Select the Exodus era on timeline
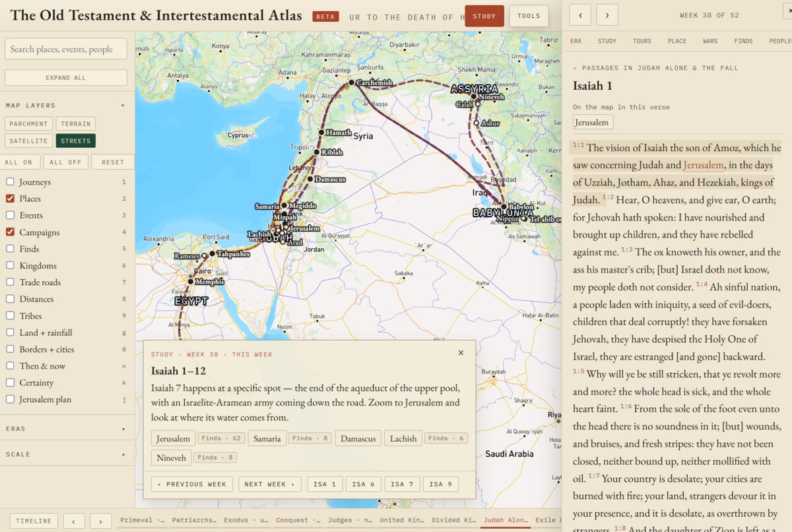 coord(245,520)
